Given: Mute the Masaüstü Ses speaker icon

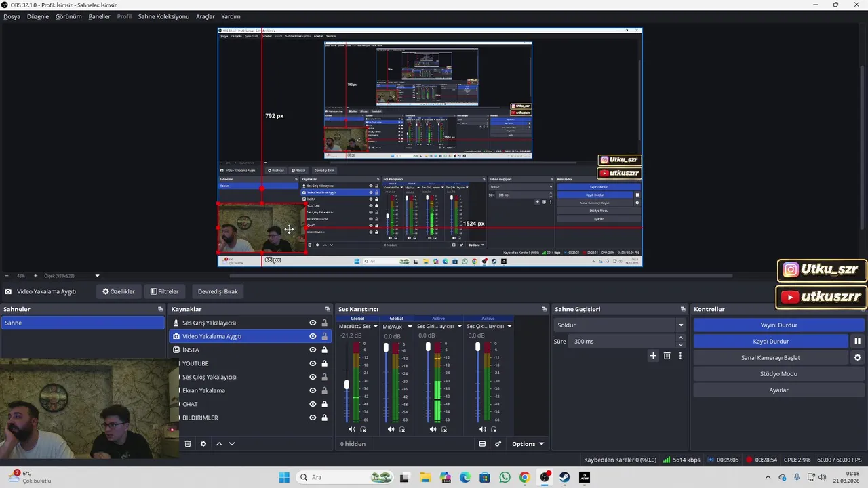Looking at the screenshot, I should pos(351,429).
